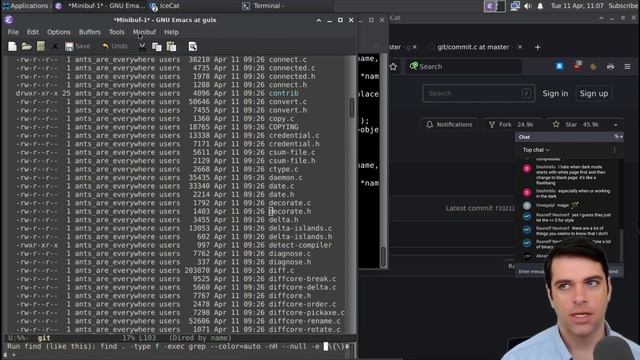Switch to IceCat in the taskbar

click(x=165, y=6)
